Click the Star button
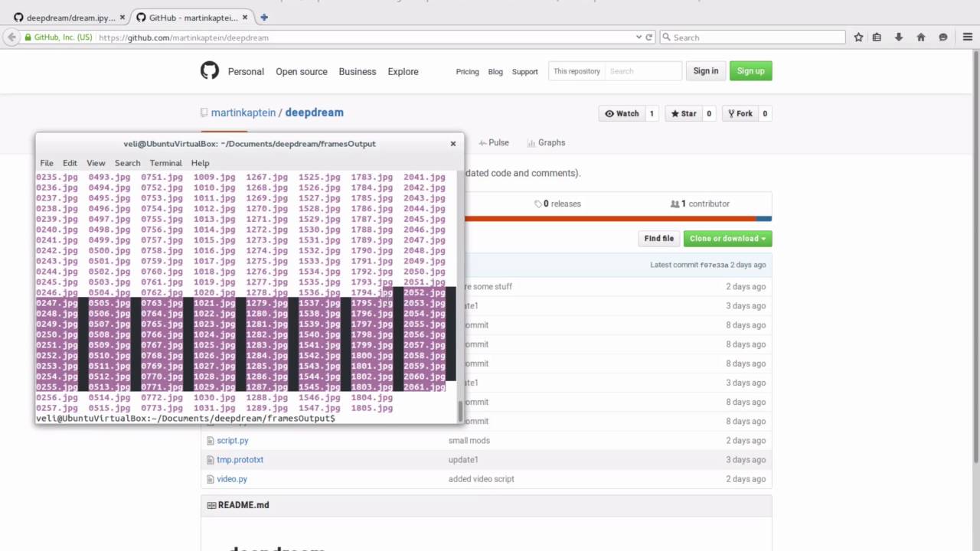980x551 pixels. pyautogui.click(x=684, y=113)
